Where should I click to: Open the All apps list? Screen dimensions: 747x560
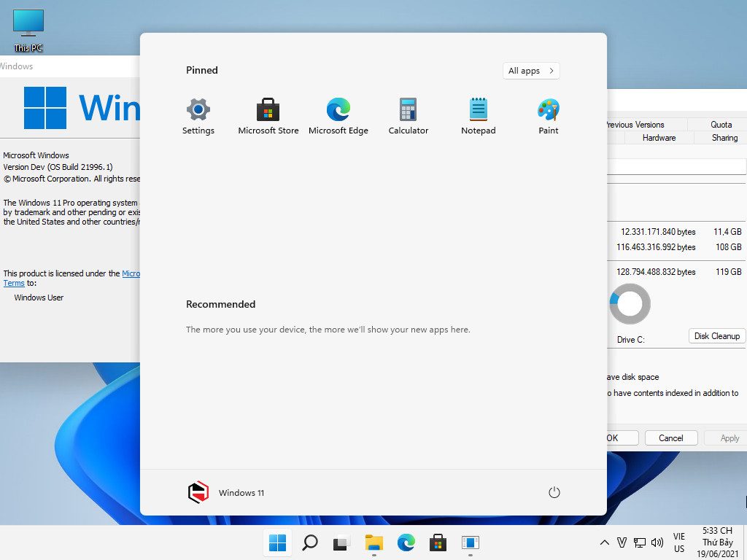click(x=531, y=71)
